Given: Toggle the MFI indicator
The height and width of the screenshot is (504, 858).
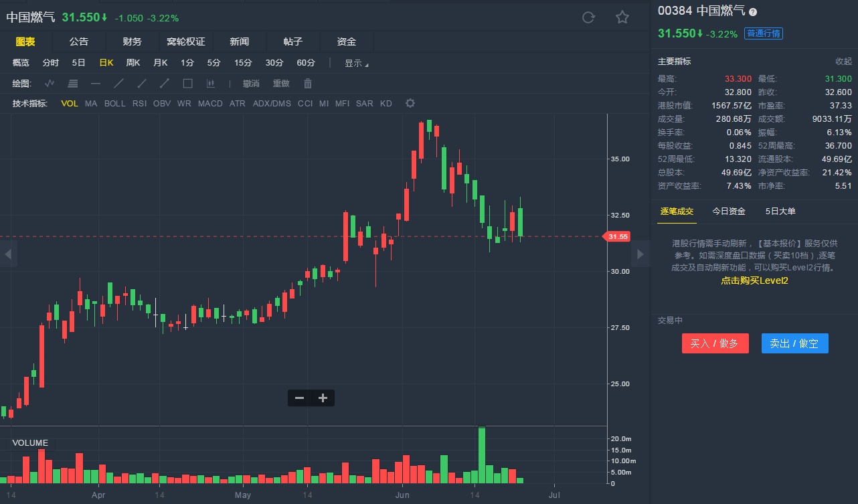Looking at the screenshot, I should point(342,104).
